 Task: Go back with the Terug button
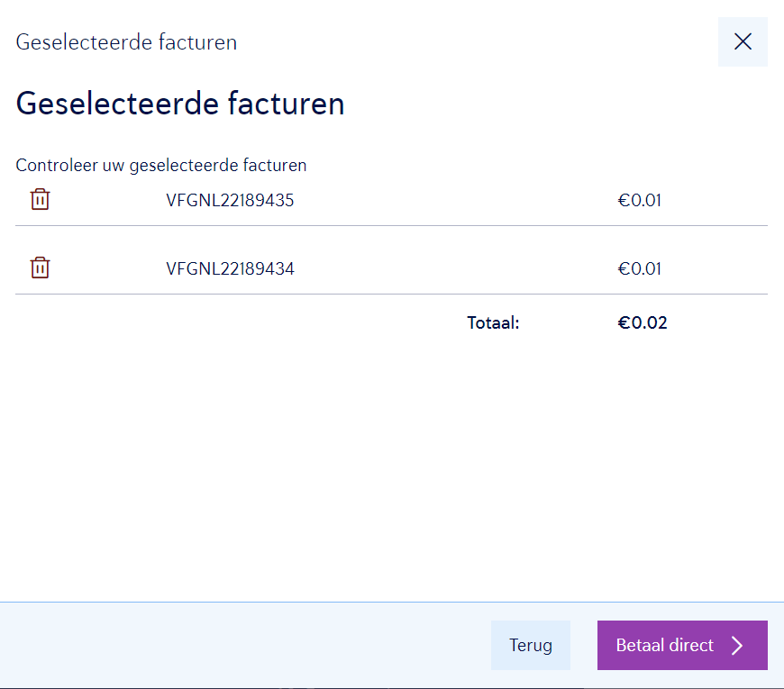(x=530, y=645)
